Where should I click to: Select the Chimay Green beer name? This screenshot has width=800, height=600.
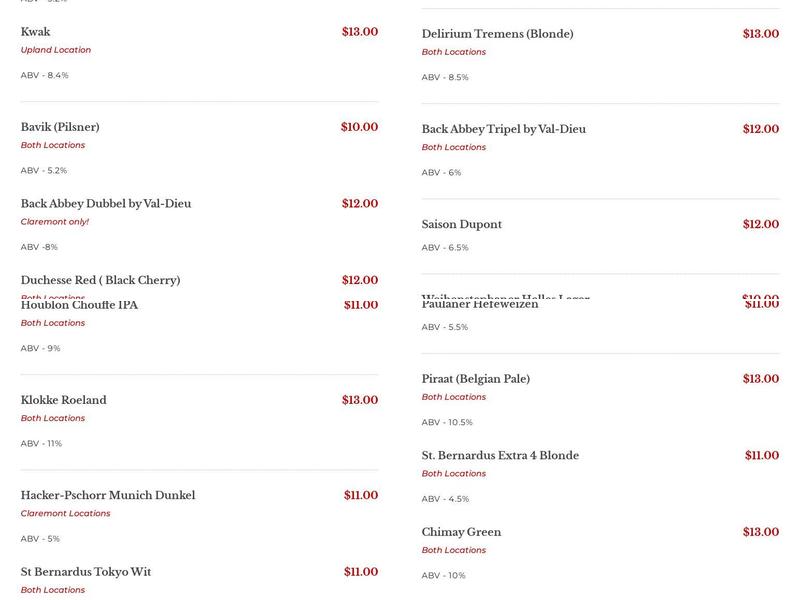tap(461, 532)
